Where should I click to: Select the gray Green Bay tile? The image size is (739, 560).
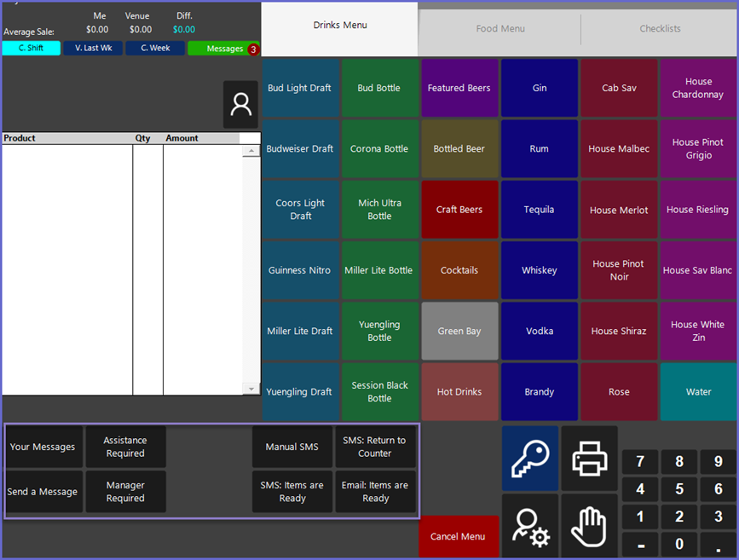[459, 332]
